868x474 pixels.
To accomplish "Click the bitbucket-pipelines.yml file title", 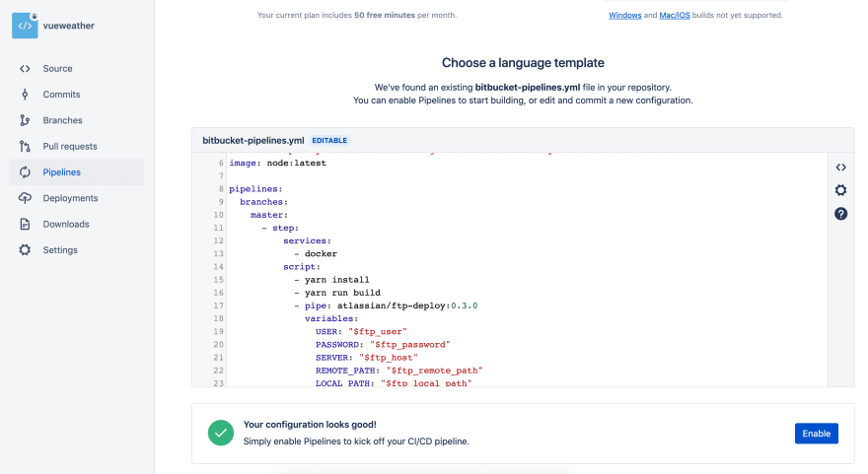I will point(253,141).
